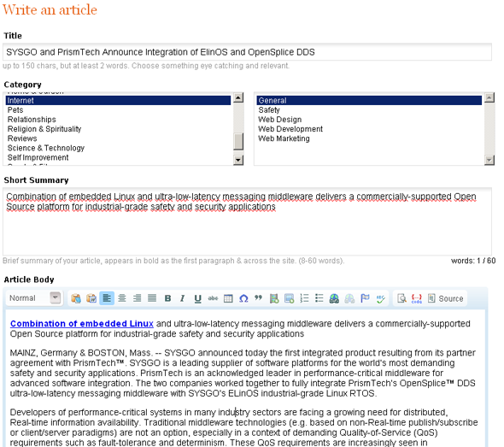Apply strikethrough formatting
Image resolution: width=504 pixels, height=447 pixels.
coord(213,298)
